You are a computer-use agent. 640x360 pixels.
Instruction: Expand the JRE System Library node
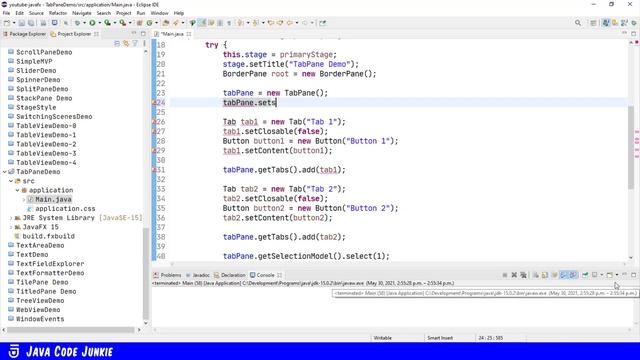click(11, 218)
